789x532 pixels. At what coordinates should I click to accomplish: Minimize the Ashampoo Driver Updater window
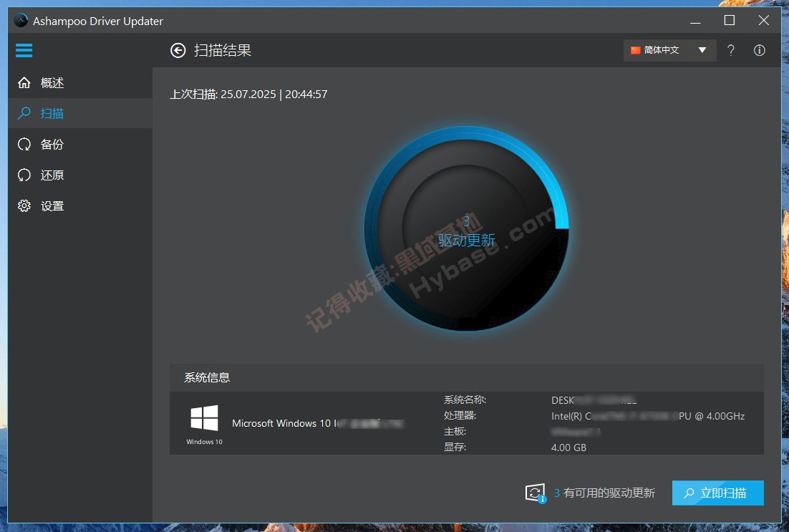[x=695, y=21]
